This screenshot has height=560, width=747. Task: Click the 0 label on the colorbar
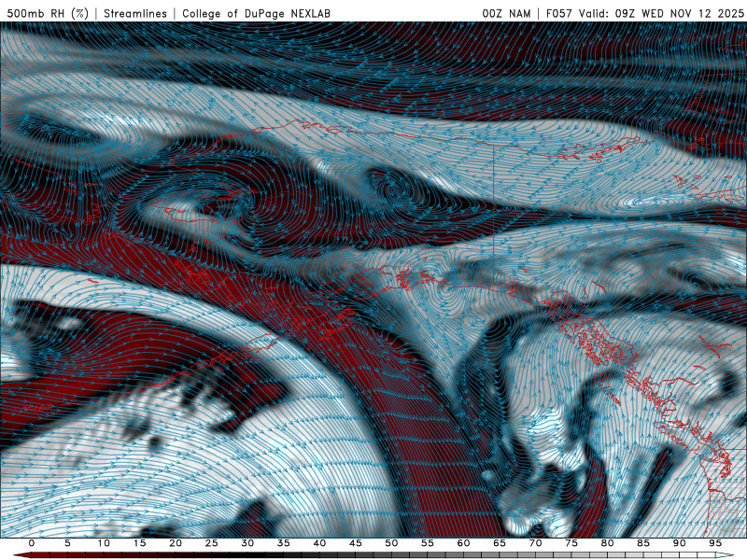coord(32,543)
